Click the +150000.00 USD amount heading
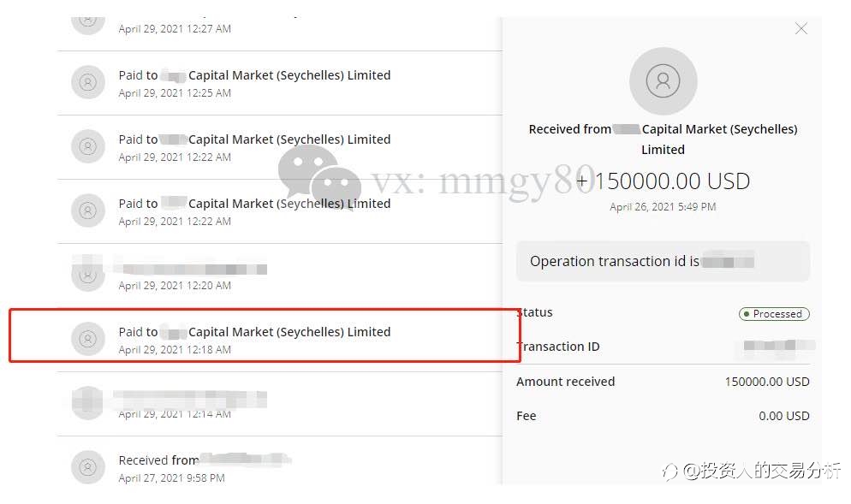 point(663,181)
